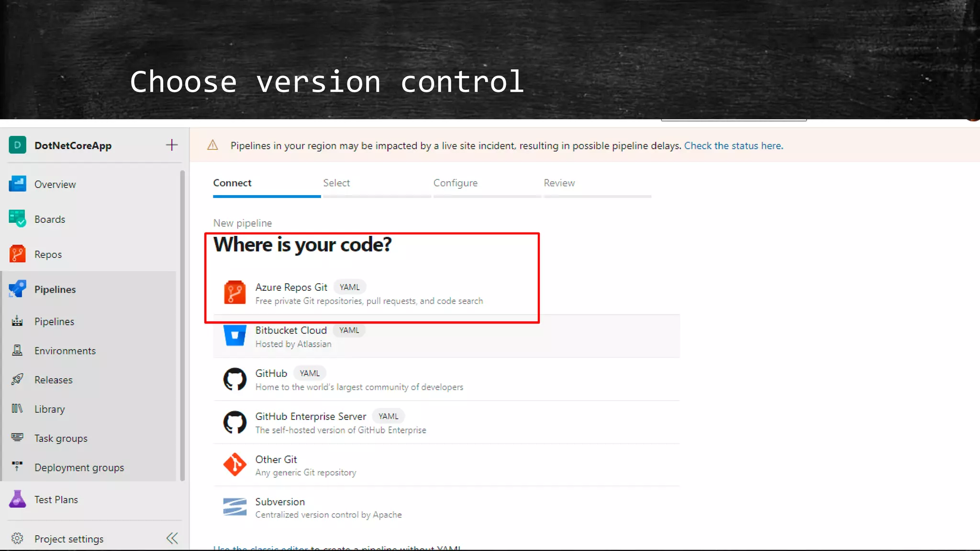Click the YAML badge next to Azure Repos Git
The image size is (980, 551).
349,287
